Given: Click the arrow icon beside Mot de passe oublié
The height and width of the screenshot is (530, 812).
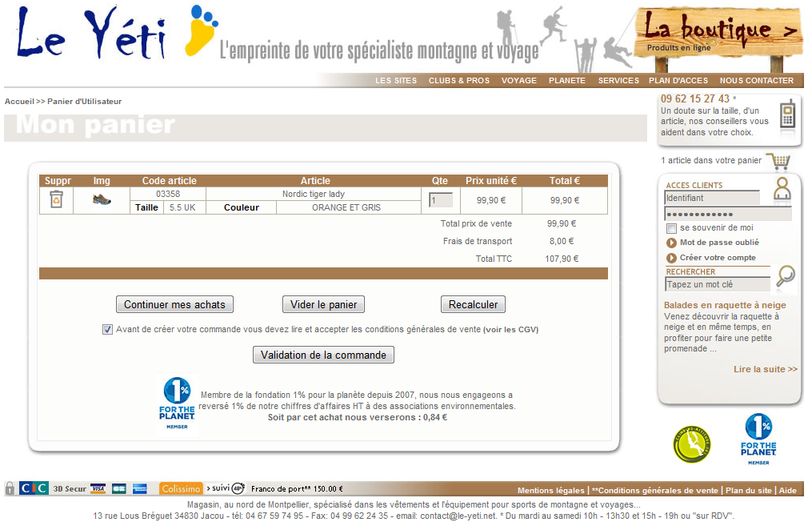Looking at the screenshot, I should point(671,243).
